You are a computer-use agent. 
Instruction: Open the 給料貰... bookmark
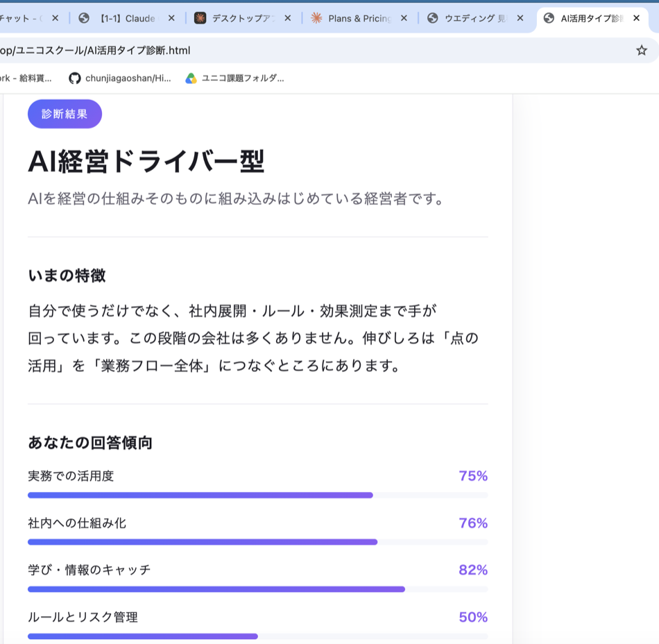pos(26,78)
